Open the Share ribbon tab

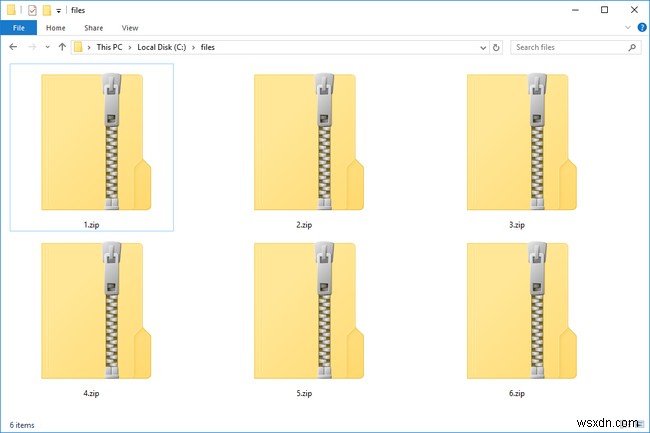[x=94, y=28]
